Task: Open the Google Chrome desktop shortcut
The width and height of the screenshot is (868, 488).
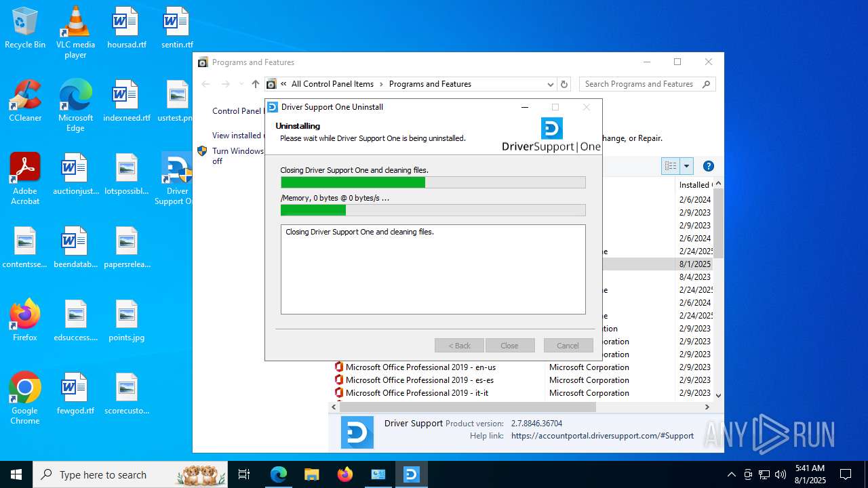Action: pyautogui.click(x=25, y=399)
